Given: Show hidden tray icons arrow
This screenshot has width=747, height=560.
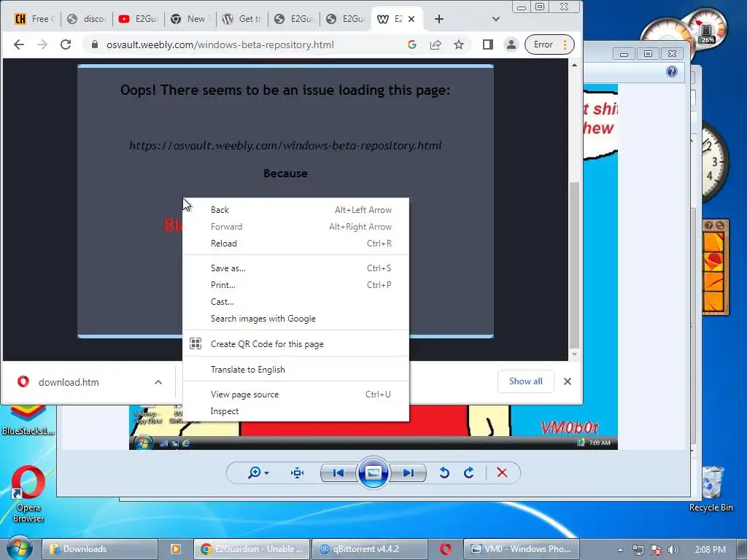Looking at the screenshot, I should [x=620, y=550].
